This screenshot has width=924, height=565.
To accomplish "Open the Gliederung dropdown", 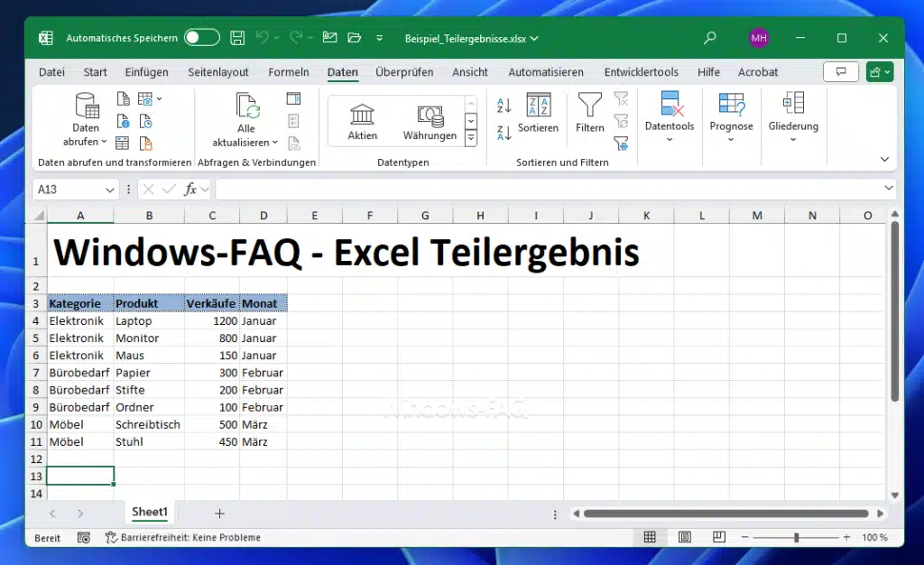I will pos(793,117).
